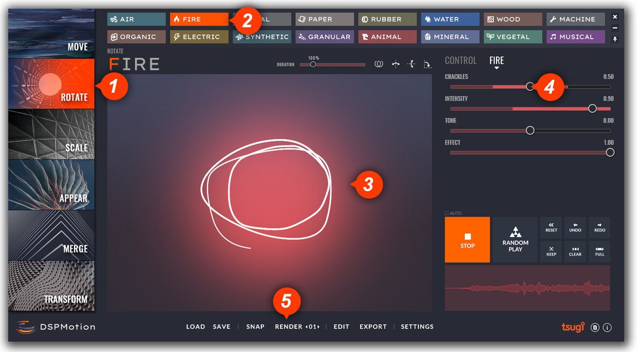The image size is (644, 352).
Task: Choose the RUBBER material category
Action: coord(387,19)
